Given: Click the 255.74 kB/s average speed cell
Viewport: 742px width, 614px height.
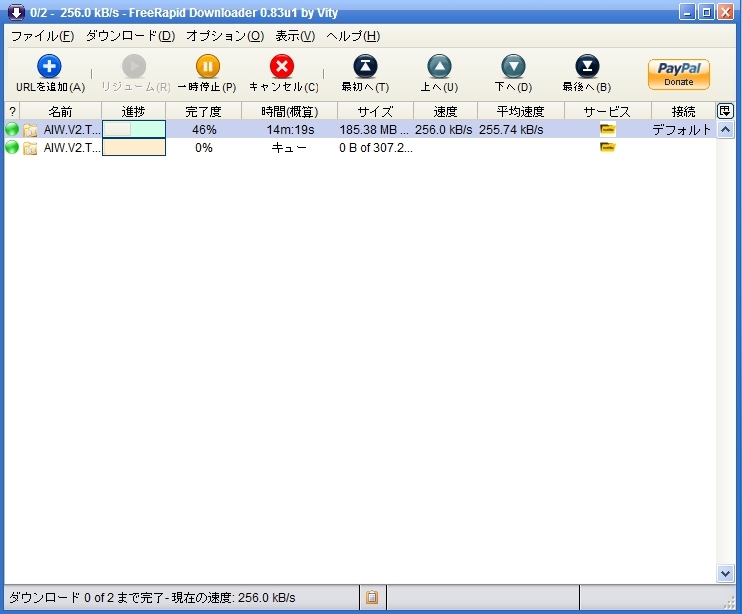Looking at the screenshot, I should click(x=521, y=129).
